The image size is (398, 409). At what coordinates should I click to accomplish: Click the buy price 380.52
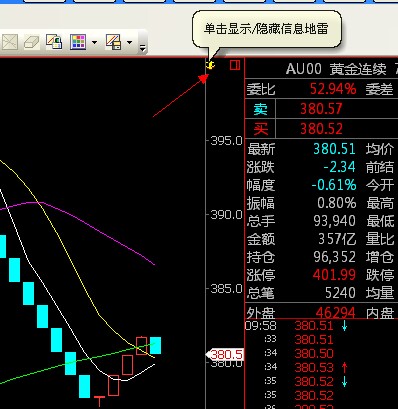[321, 129]
